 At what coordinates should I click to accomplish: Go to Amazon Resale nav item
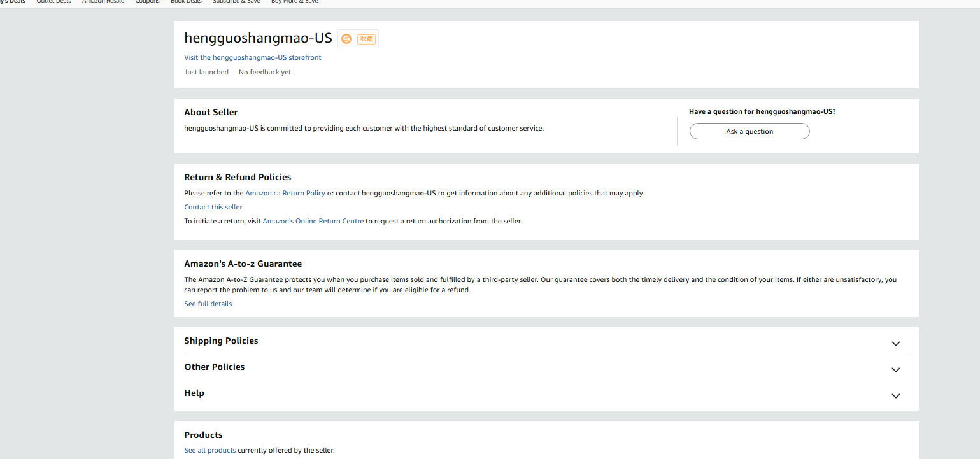click(x=103, y=2)
